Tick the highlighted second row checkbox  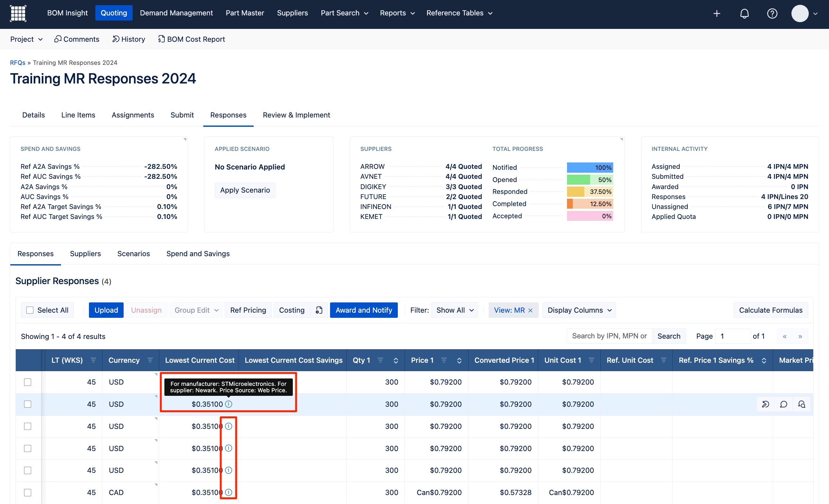click(28, 404)
